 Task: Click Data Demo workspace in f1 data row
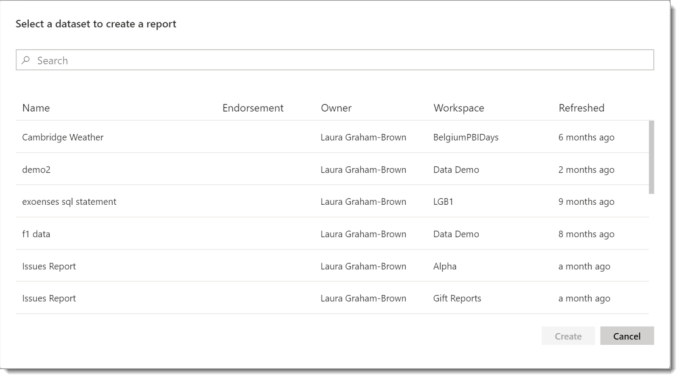456,234
